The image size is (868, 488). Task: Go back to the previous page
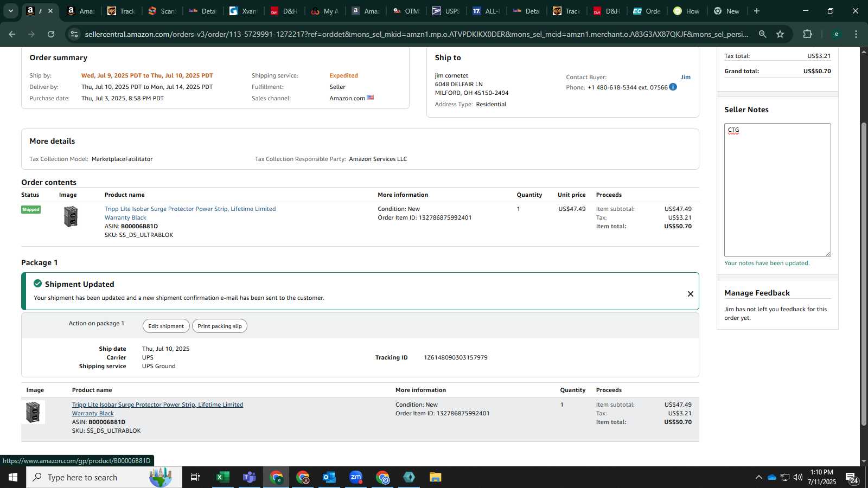coord(12,34)
